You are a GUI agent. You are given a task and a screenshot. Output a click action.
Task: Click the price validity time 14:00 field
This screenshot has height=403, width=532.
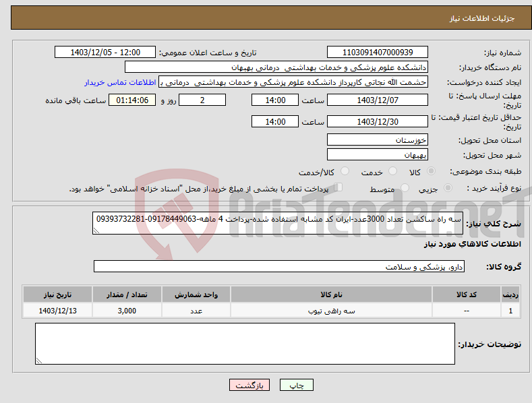[x=275, y=121]
